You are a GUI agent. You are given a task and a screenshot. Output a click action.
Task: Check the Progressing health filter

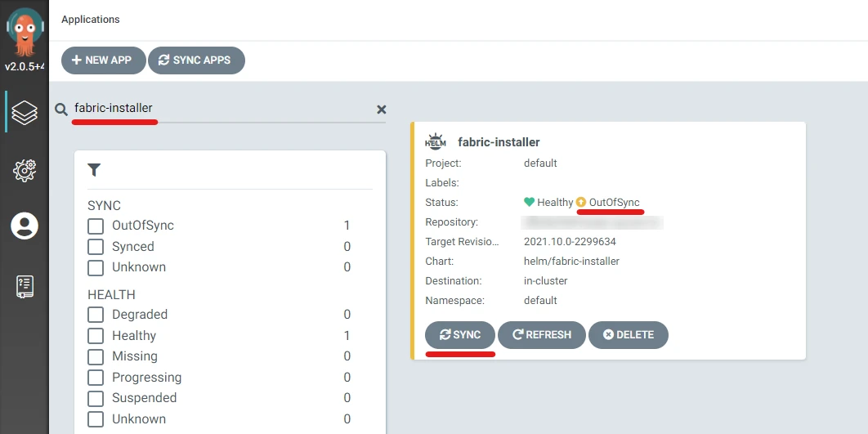coord(96,378)
